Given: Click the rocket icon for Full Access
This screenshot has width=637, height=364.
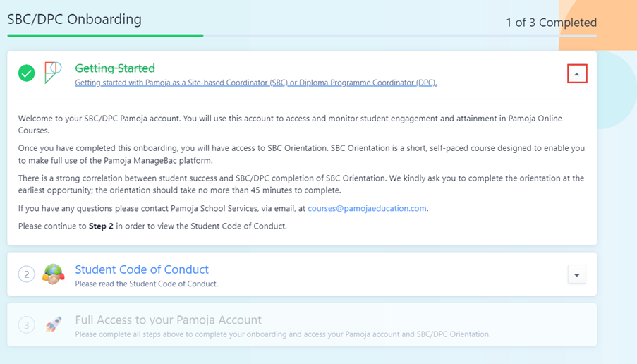Looking at the screenshot, I should point(53,324).
